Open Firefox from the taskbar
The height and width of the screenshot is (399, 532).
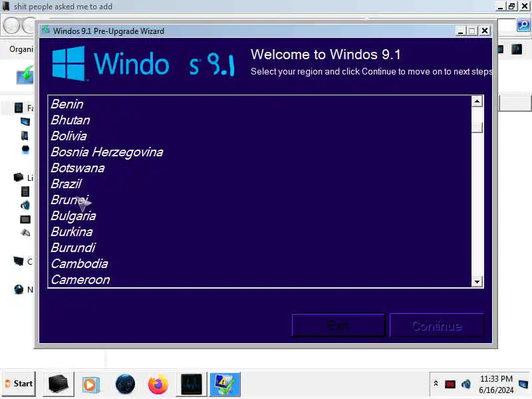[158, 384]
